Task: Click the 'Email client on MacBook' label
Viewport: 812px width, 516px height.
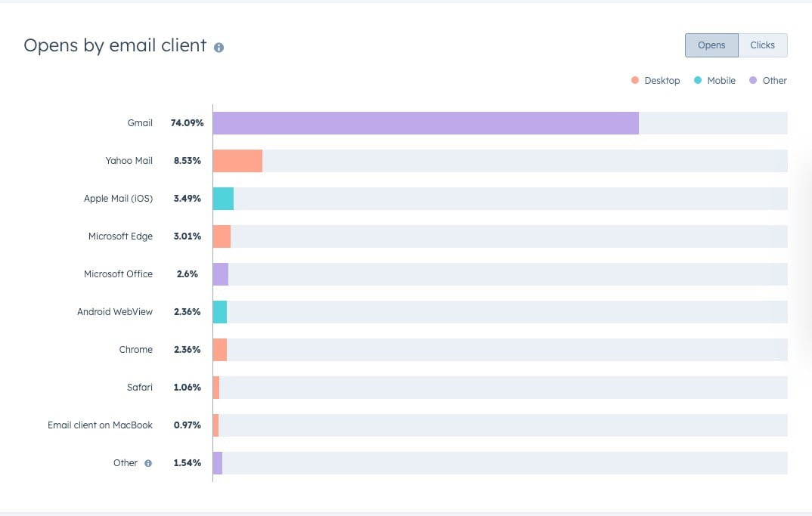Action: [100, 425]
